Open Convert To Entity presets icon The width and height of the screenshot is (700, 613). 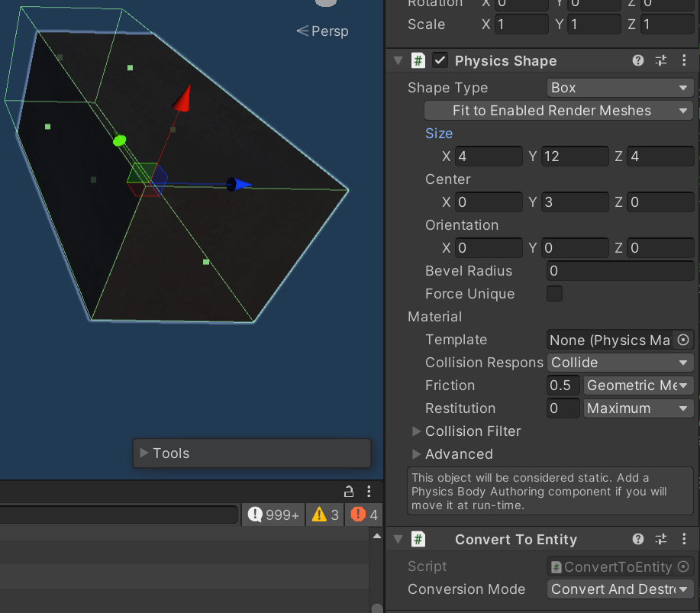(661, 539)
